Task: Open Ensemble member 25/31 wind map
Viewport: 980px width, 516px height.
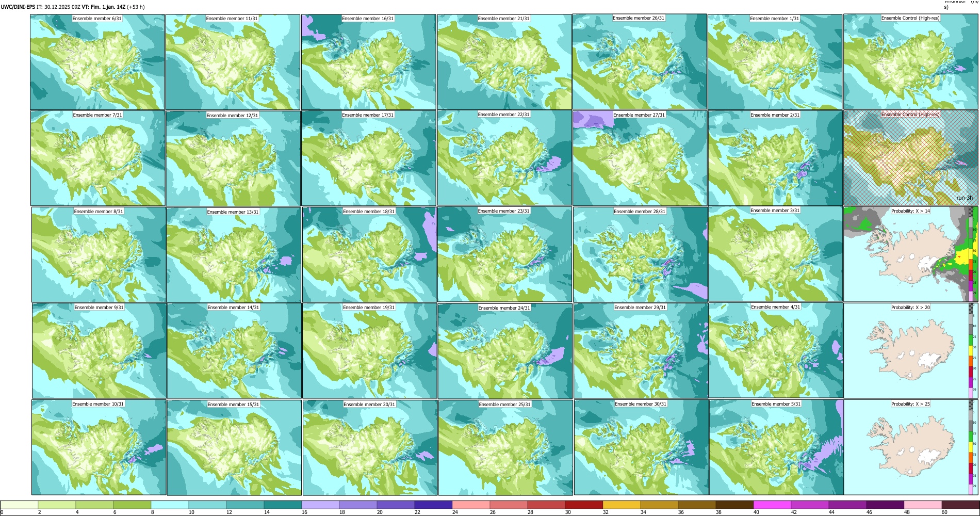Action: [x=505, y=448]
